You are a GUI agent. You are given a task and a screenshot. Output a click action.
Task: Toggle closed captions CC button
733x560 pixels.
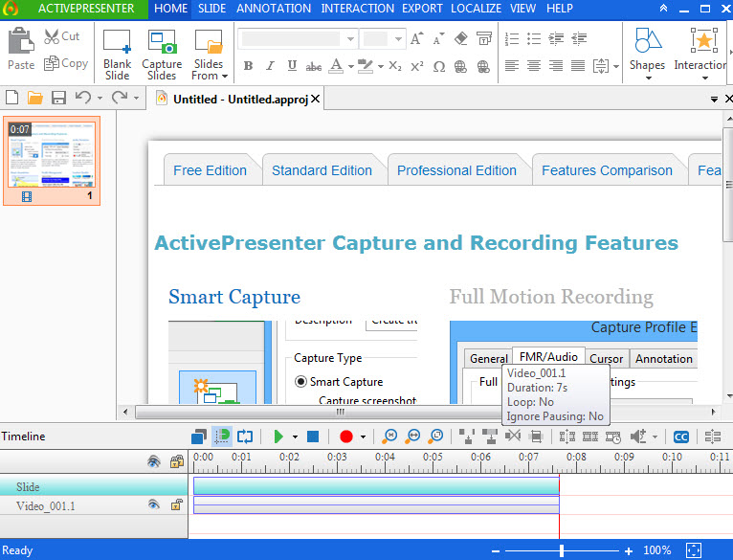pyautogui.click(x=681, y=437)
